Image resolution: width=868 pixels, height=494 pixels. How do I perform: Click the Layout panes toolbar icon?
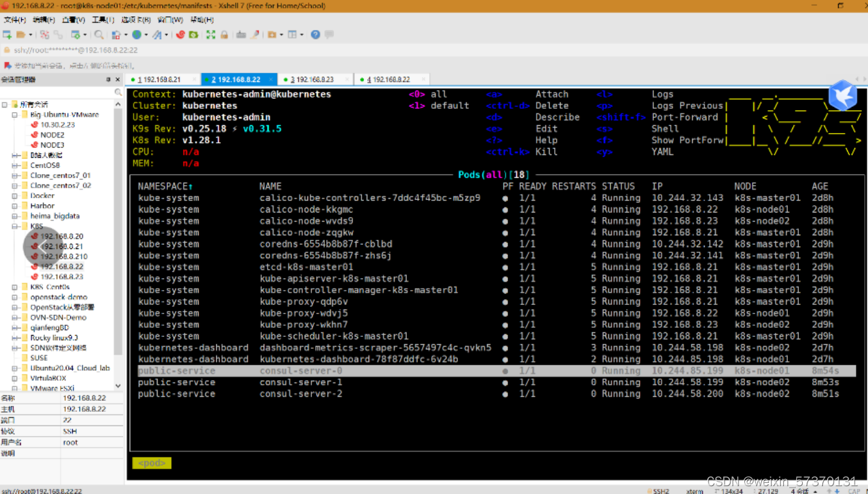pos(292,35)
